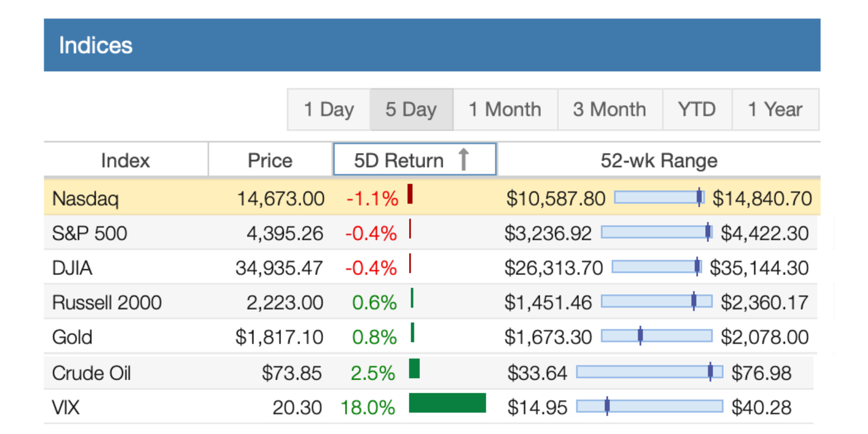The width and height of the screenshot is (868, 434).
Task: Click VIX return 18.0%
Action: (368, 407)
